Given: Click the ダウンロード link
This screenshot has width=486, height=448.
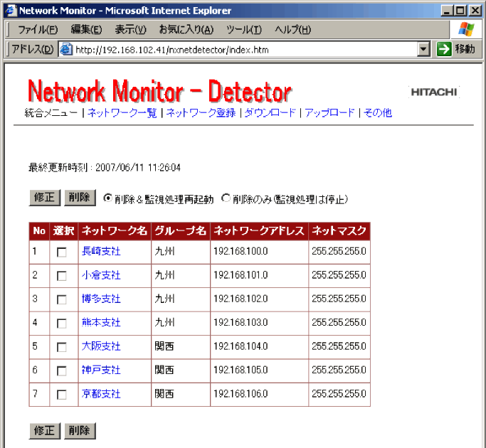Looking at the screenshot, I should tap(270, 113).
